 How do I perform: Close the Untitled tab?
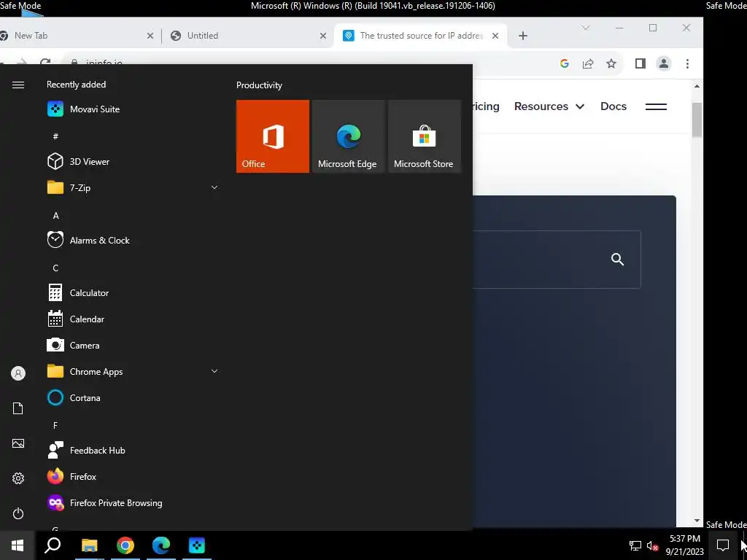323,36
